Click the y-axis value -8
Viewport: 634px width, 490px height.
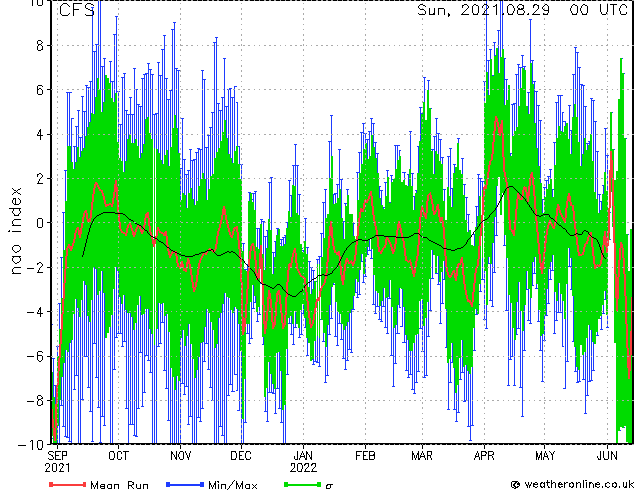(x=35, y=401)
